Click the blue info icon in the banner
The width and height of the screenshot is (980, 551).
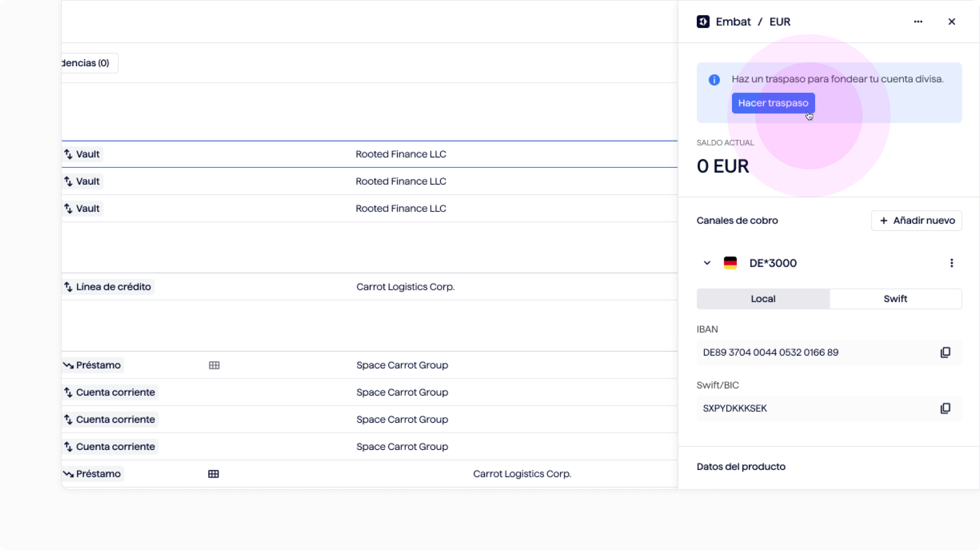[714, 80]
